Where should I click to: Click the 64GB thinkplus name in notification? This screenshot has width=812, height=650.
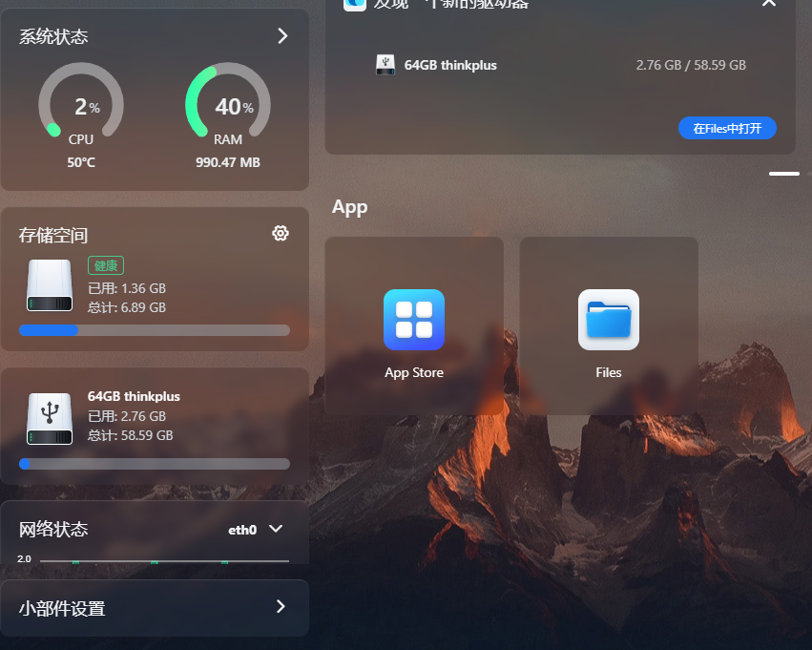(x=450, y=65)
